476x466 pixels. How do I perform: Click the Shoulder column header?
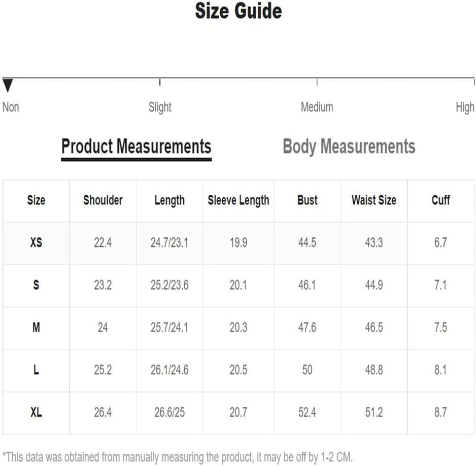[103, 200]
